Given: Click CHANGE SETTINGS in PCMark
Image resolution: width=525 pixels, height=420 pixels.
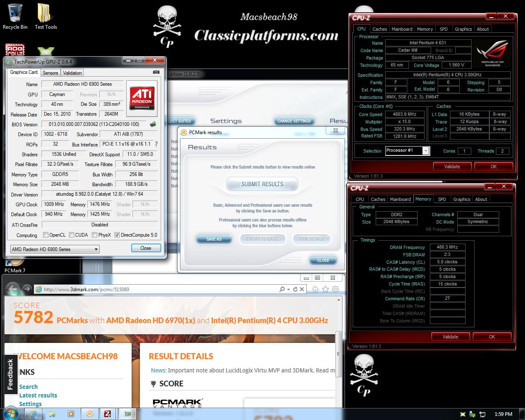Looking at the screenshot, I should (x=294, y=121).
